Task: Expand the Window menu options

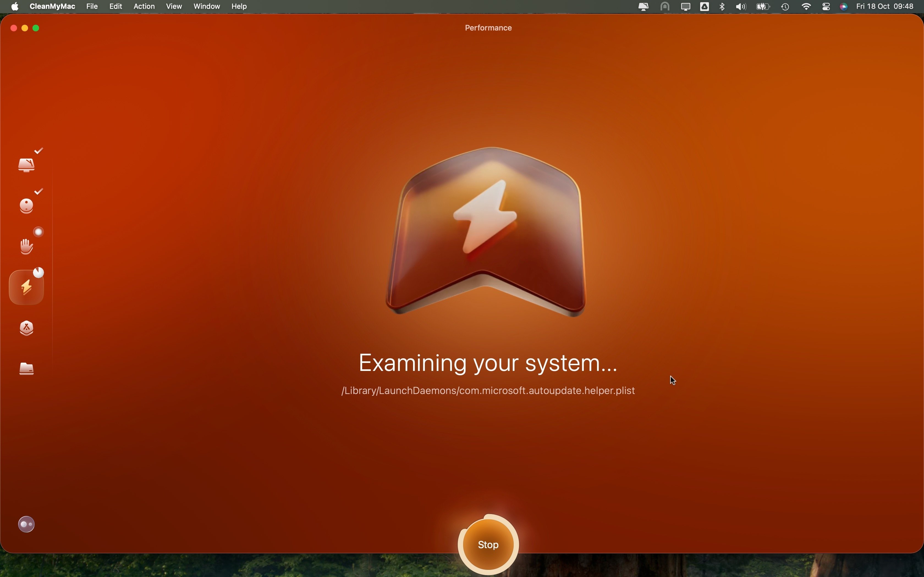Action: pos(206,6)
